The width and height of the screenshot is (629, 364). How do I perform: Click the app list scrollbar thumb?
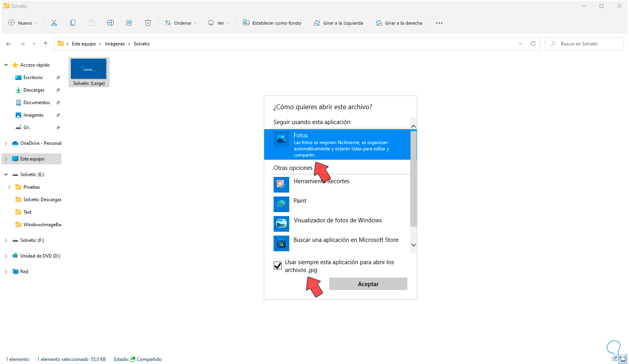(413, 178)
